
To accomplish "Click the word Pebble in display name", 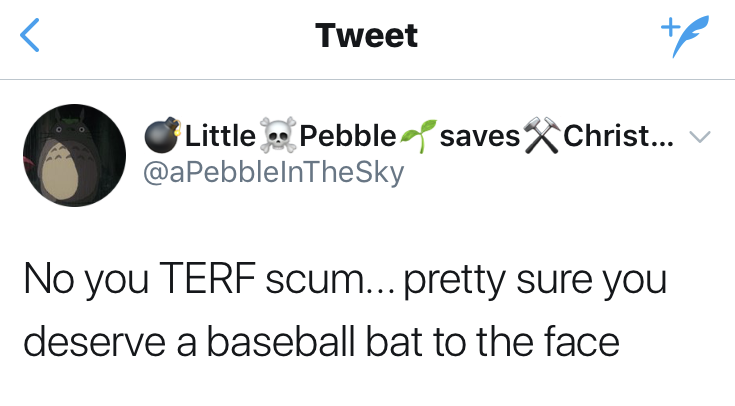I will click(347, 135).
